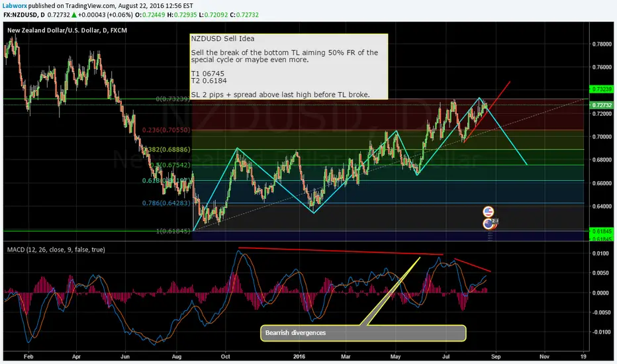Click the C:0.72732 close value in header

244,15
